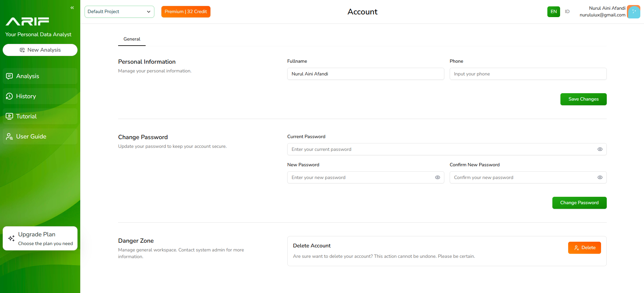This screenshot has width=644, height=293.
Task: Click the Fullname input field
Action: (x=365, y=74)
